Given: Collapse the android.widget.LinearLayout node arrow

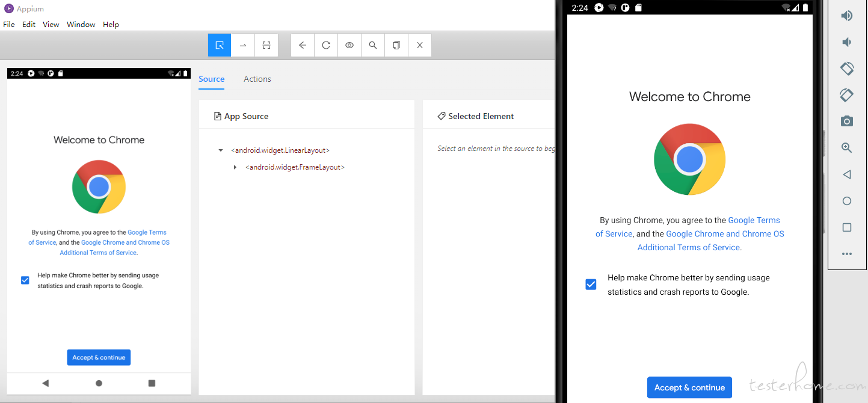Looking at the screenshot, I should [221, 150].
